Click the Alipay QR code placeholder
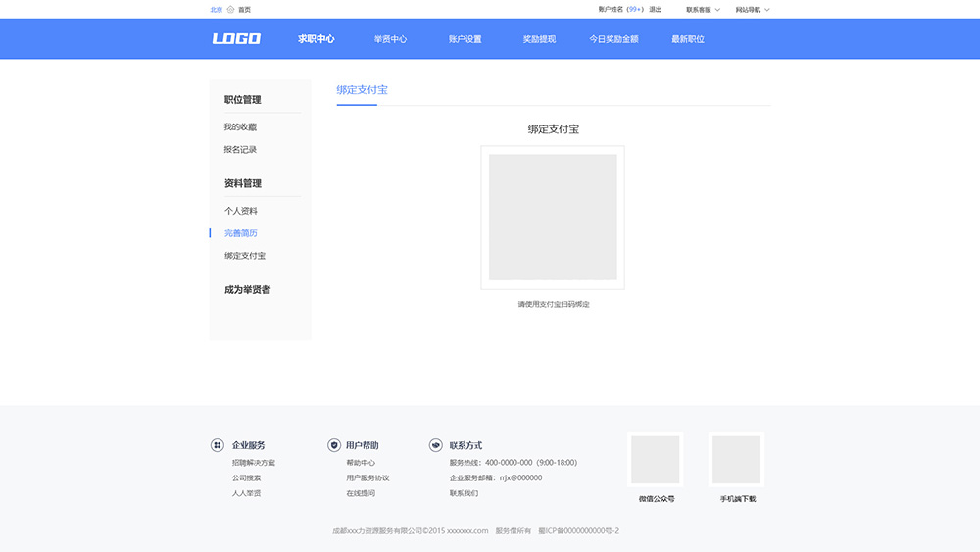Screen dimensions: 980x552 click(x=553, y=218)
